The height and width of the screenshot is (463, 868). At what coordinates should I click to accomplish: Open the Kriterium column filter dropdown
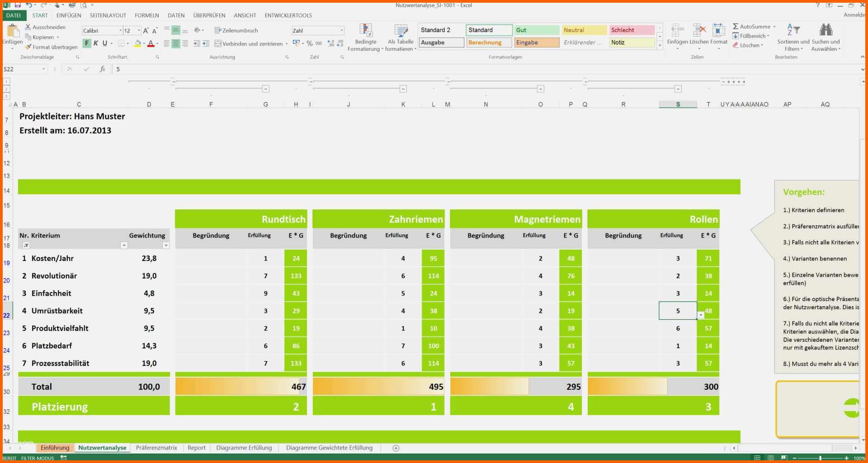coord(124,246)
